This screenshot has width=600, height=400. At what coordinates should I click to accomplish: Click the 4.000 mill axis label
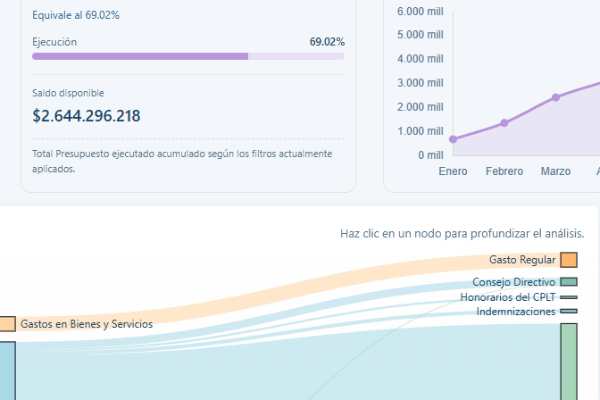pyautogui.click(x=420, y=59)
